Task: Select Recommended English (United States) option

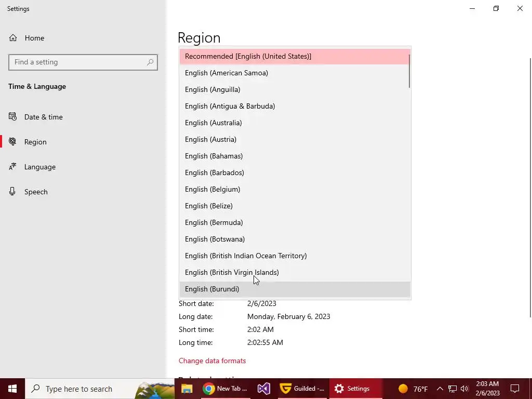Action: tap(295, 56)
